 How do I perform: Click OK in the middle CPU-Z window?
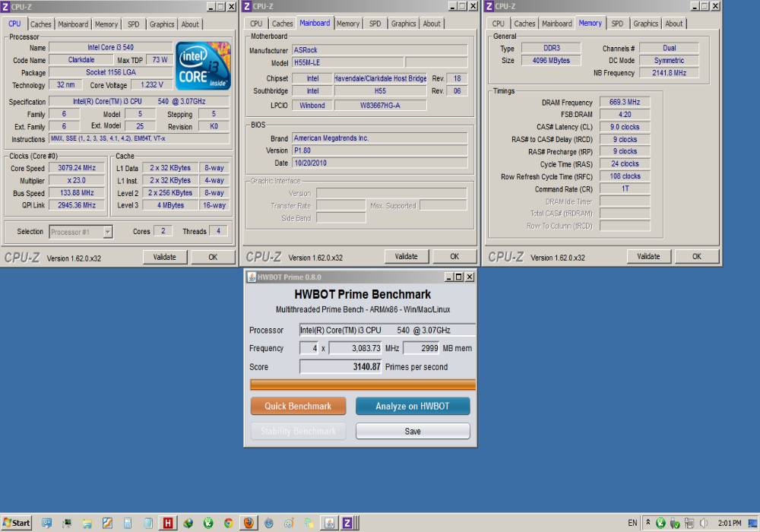[x=454, y=257]
